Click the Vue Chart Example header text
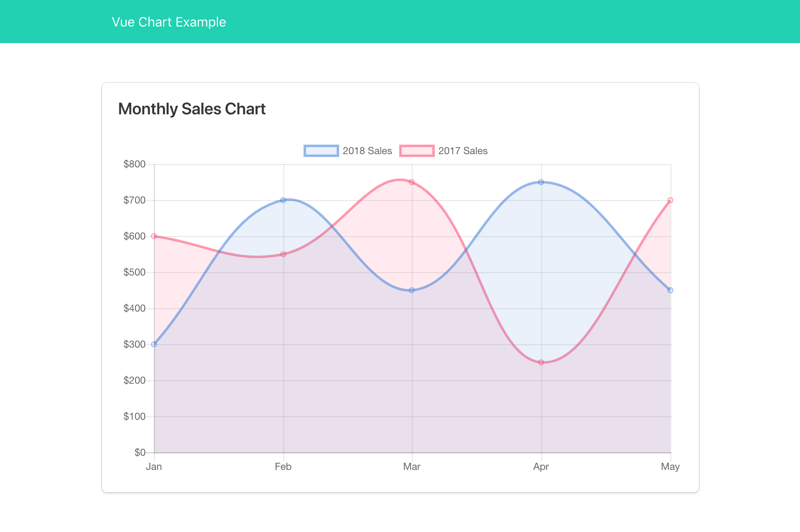Image resolution: width=800 pixels, height=532 pixels. 169,22
